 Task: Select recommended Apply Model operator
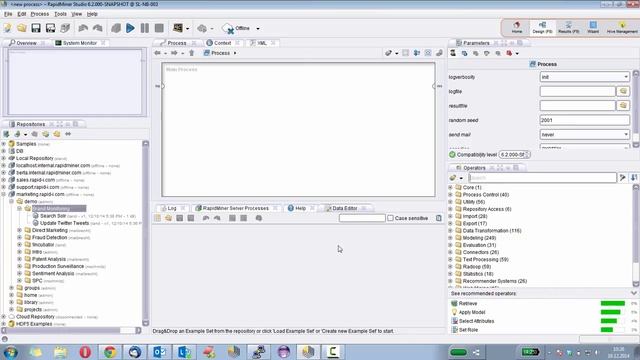(x=472, y=312)
